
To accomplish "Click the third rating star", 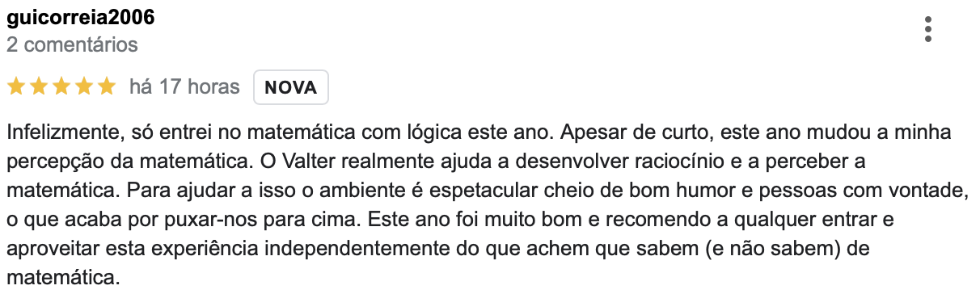I will [x=61, y=87].
